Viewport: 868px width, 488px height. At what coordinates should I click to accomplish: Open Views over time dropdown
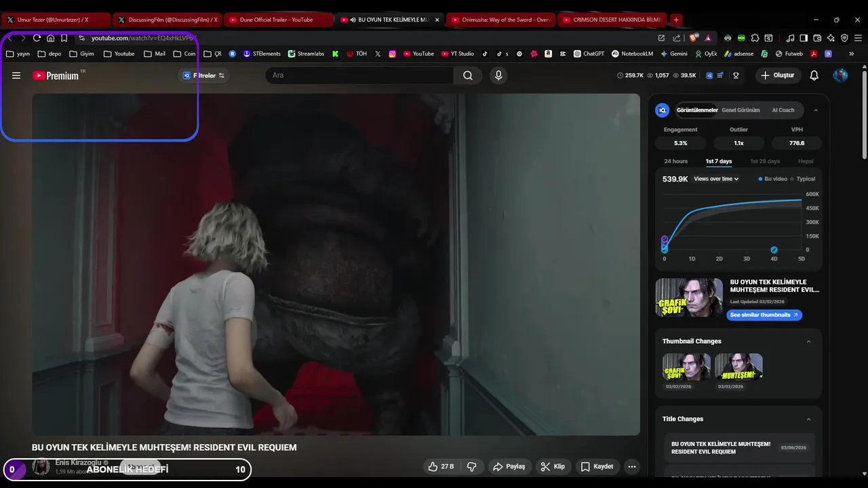click(x=716, y=179)
